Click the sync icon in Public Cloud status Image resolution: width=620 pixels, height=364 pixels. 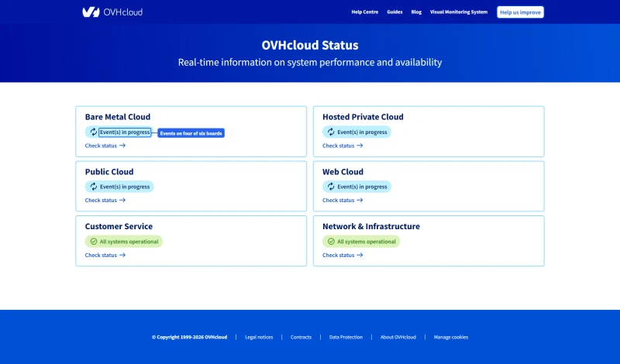click(x=93, y=187)
